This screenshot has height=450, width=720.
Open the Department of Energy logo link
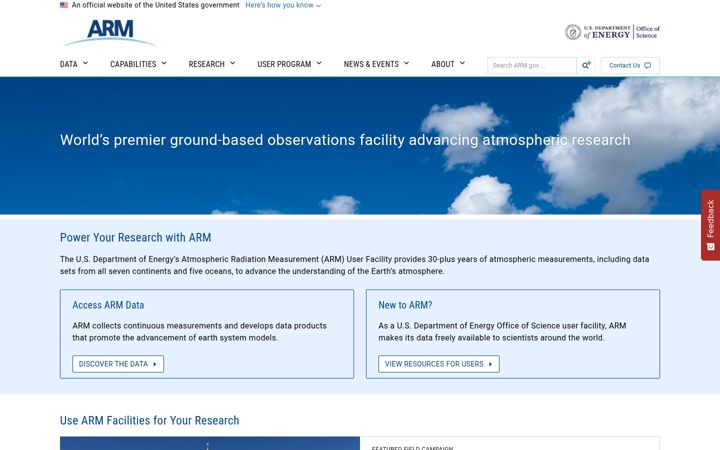tap(612, 32)
